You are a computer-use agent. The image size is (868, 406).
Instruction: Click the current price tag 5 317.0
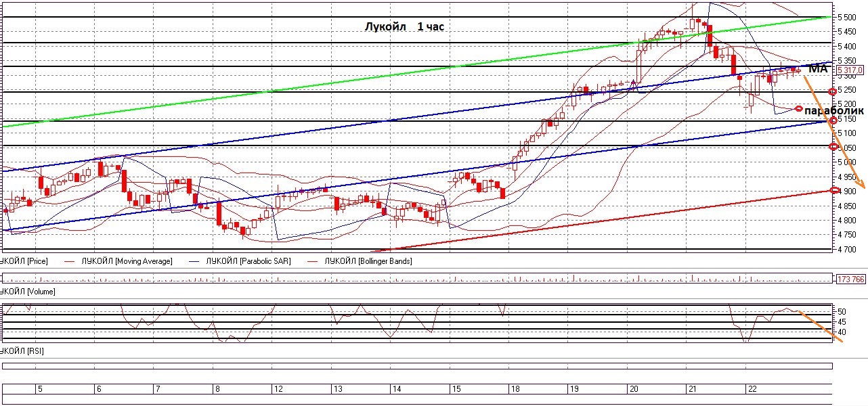850,70
